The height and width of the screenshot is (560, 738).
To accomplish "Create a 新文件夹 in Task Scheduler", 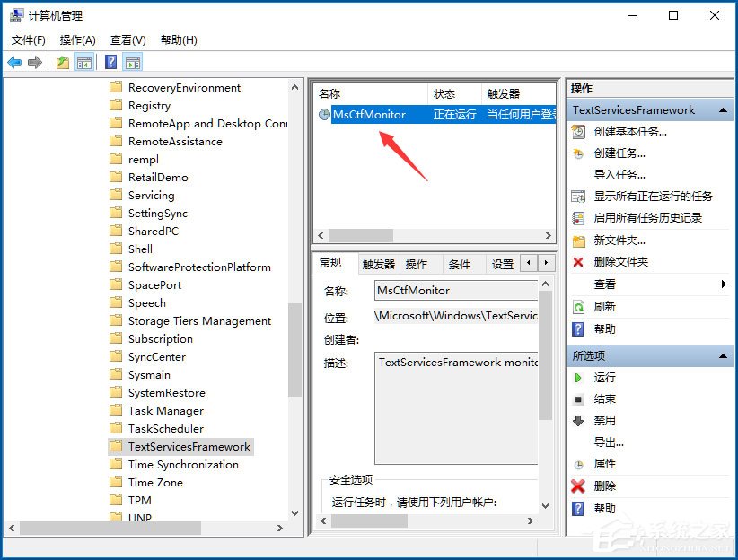I will [x=621, y=240].
